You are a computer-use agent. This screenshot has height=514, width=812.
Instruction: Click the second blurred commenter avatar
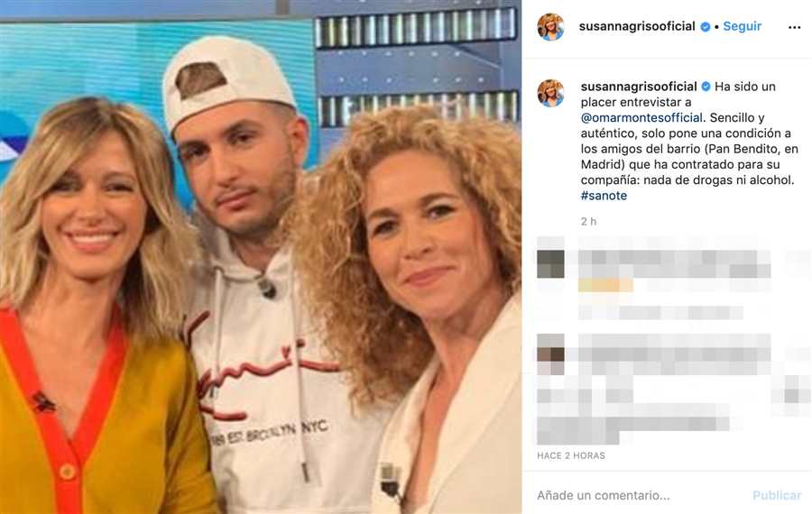pyautogui.click(x=550, y=354)
